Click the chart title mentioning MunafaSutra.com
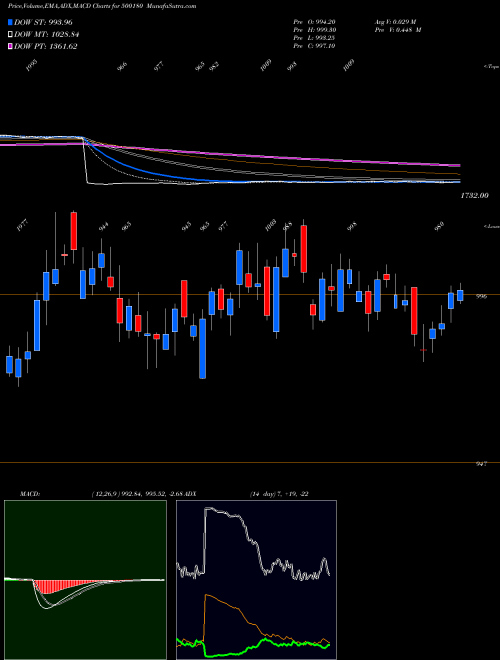 [x=102, y=6]
